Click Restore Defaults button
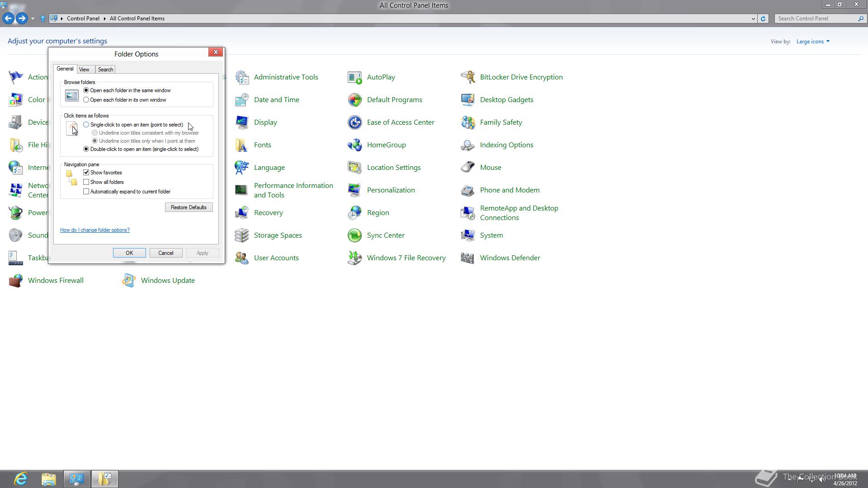The width and height of the screenshot is (868, 488). tap(189, 207)
